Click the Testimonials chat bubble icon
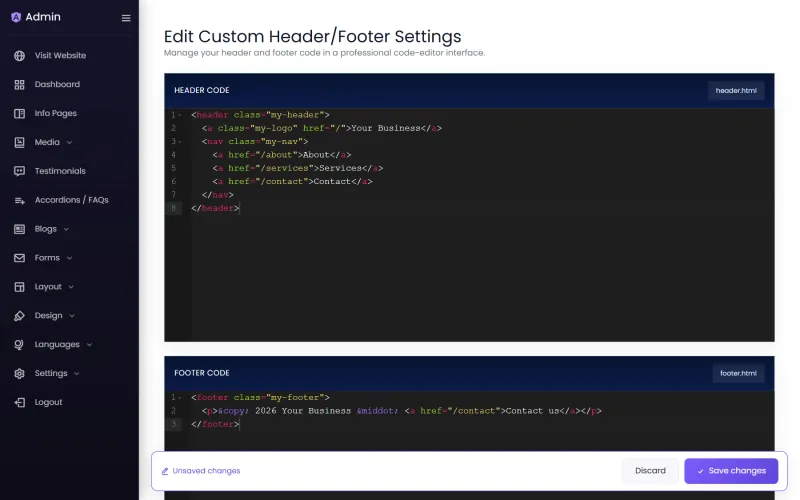Viewport: 800px width, 500px height. (x=19, y=171)
